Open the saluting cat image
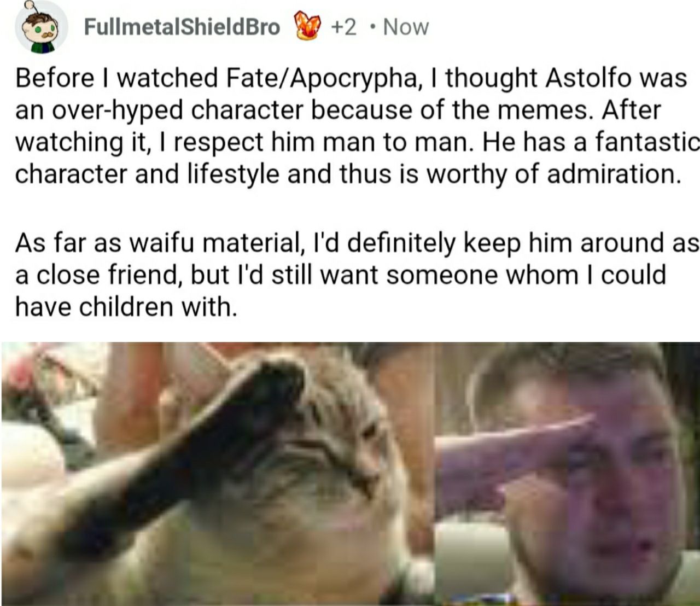This screenshot has height=606, width=700. pyautogui.click(x=218, y=474)
